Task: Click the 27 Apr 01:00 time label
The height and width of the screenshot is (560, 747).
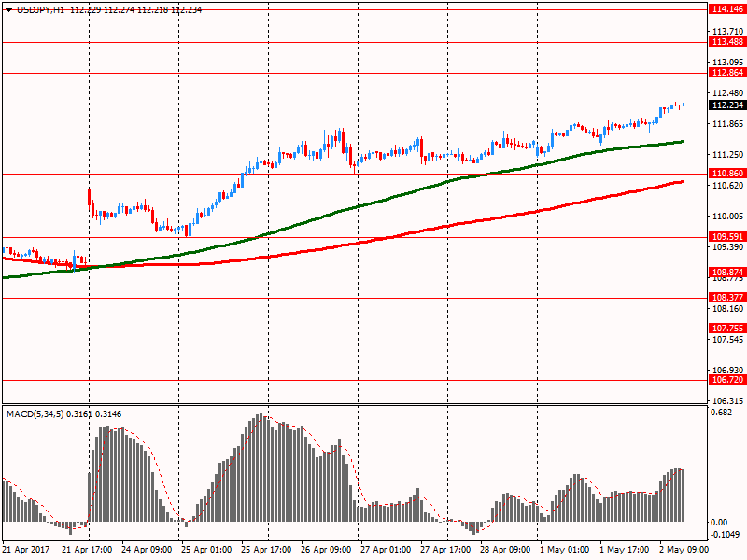Action: click(x=386, y=550)
